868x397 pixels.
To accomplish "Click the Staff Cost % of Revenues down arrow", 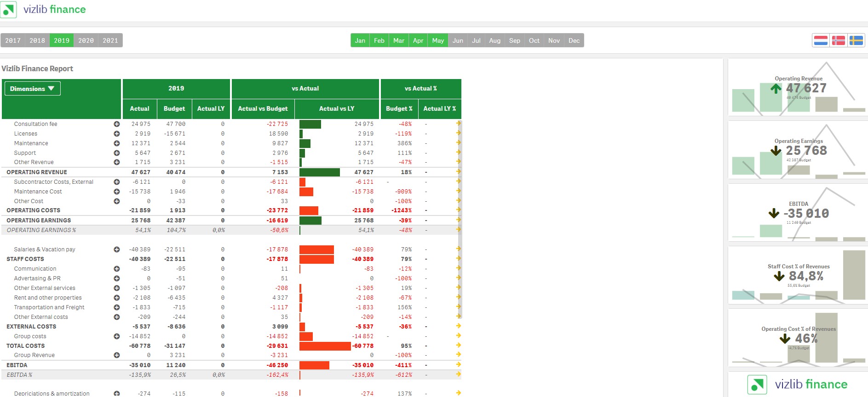I will (x=779, y=276).
